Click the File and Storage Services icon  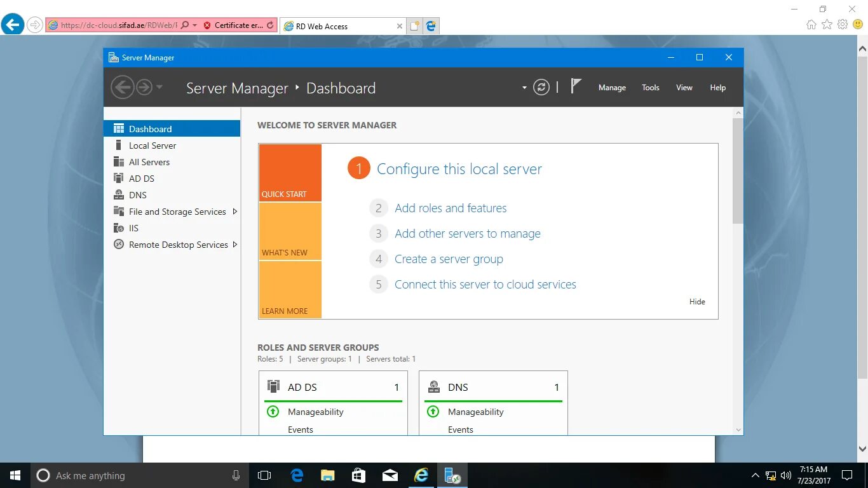coord(118,212)
